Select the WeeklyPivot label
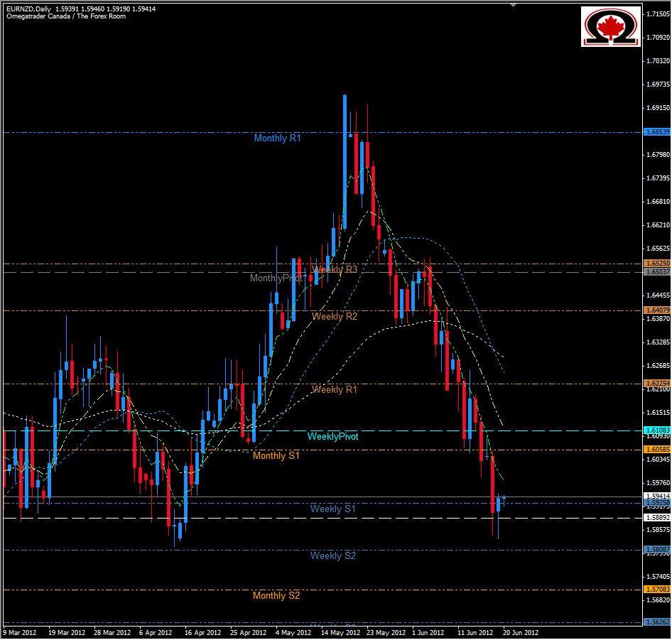Image resolution: width=672 pixels, height=640 pixels. pos(333,436)
